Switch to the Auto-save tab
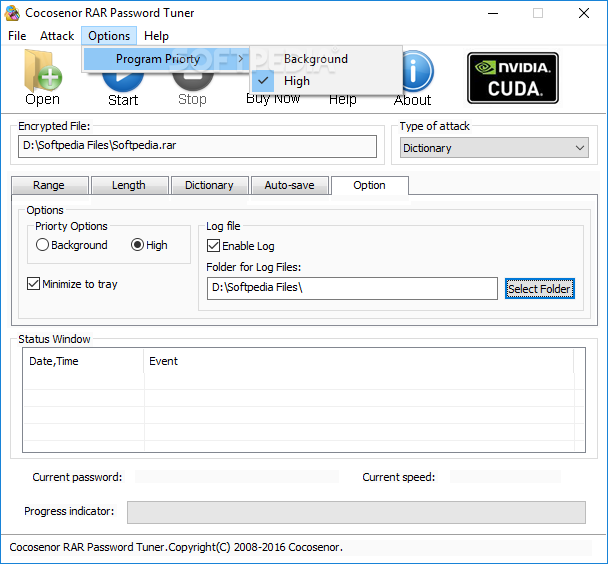 289,185
